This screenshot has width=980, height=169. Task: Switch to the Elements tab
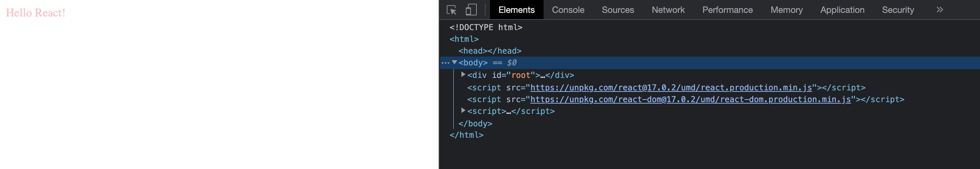click(516, 10)
